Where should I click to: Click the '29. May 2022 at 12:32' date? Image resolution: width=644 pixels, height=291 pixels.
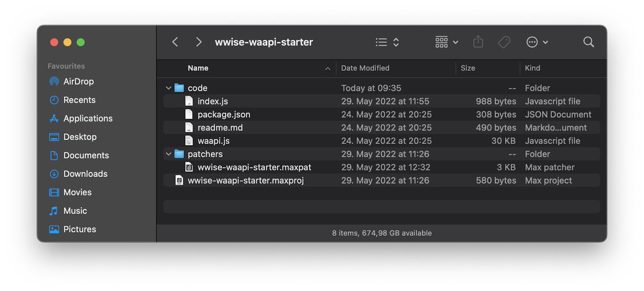[386, 167]
